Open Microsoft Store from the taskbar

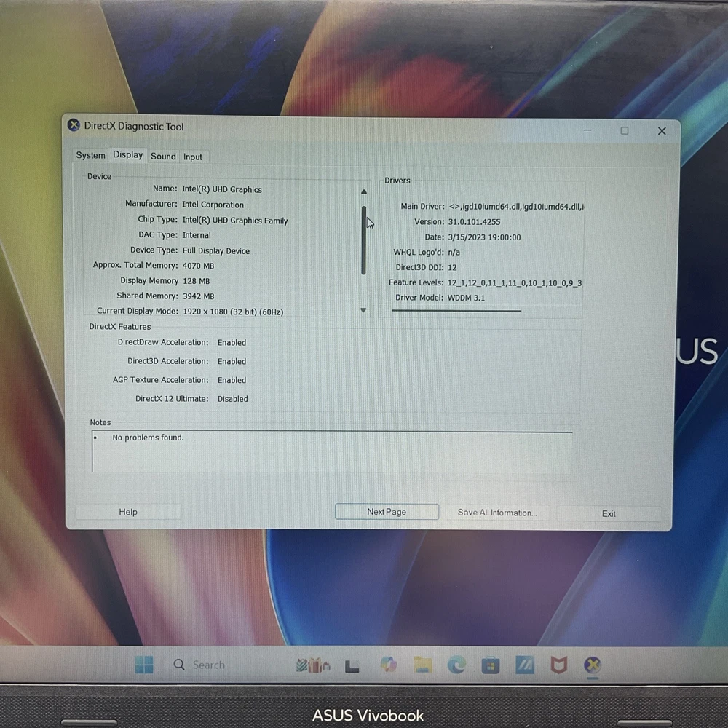click(491, 665)
